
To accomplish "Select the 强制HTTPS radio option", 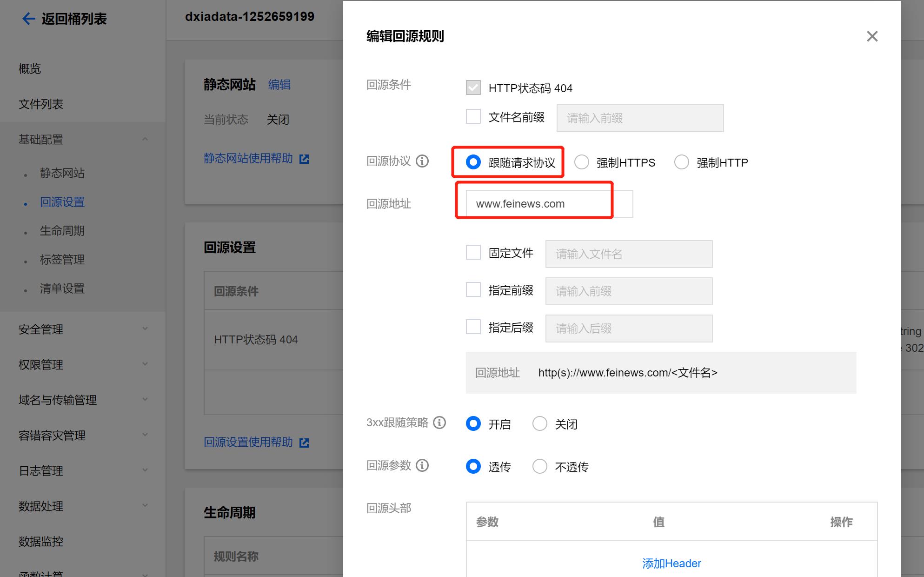I will (x=582, y=162).
